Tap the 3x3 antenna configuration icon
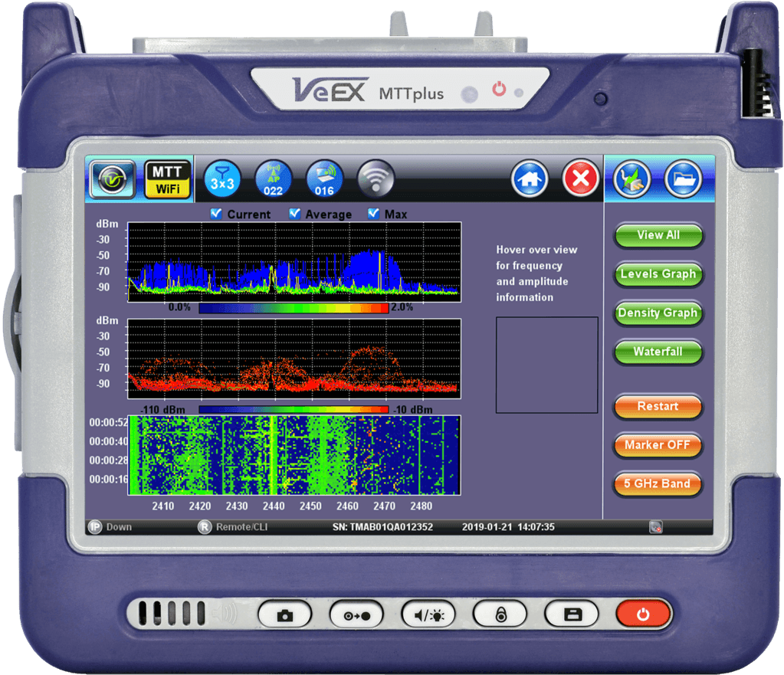 222,180
